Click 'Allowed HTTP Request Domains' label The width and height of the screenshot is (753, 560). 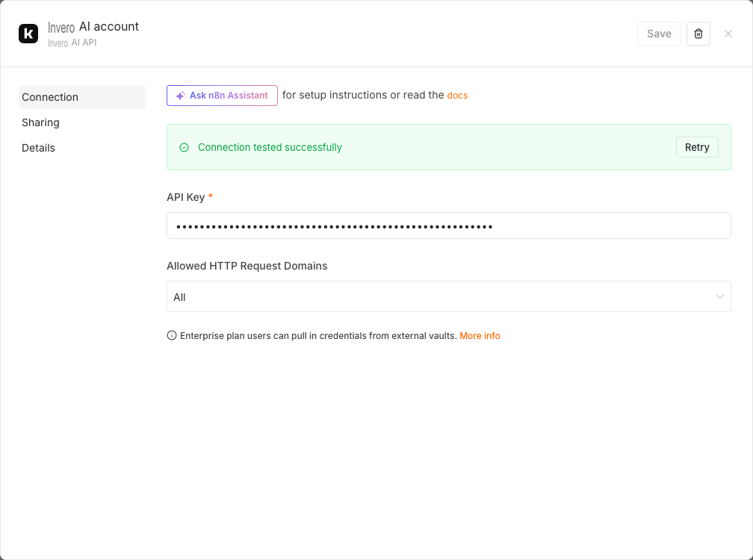pyautogui.click(x=247, y=266)
